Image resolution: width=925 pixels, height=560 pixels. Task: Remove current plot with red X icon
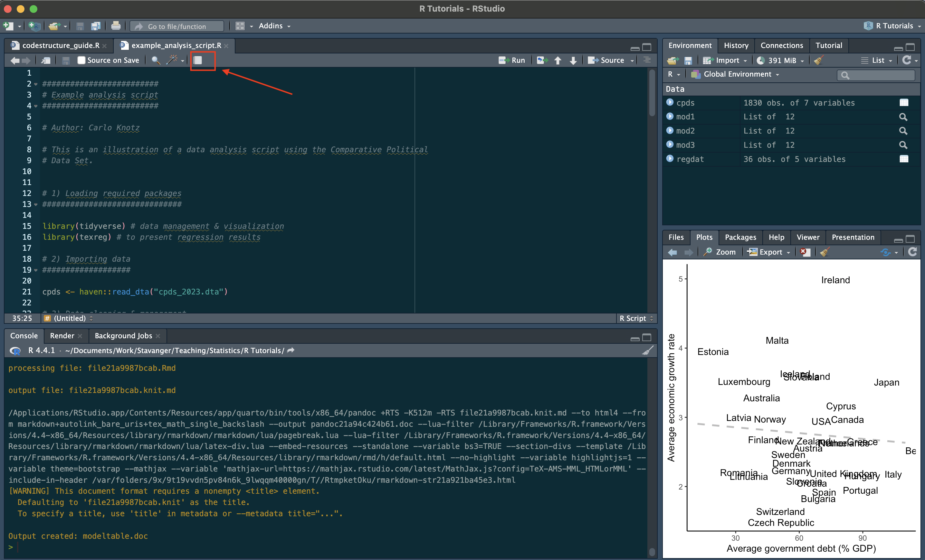(x=804, y=252)
